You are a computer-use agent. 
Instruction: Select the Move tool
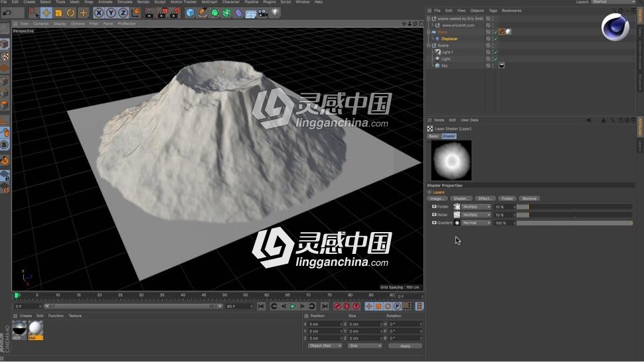(46, 13)
